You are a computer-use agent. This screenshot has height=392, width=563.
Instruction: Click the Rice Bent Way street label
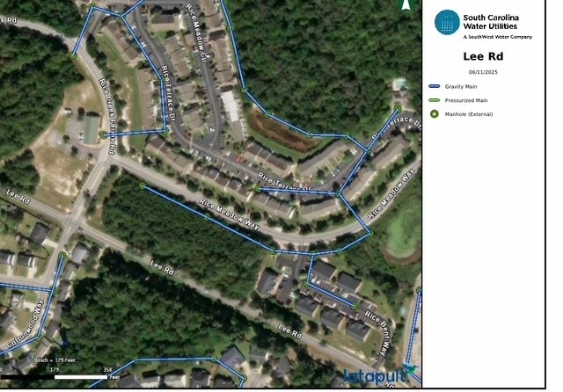coord(377,334)
